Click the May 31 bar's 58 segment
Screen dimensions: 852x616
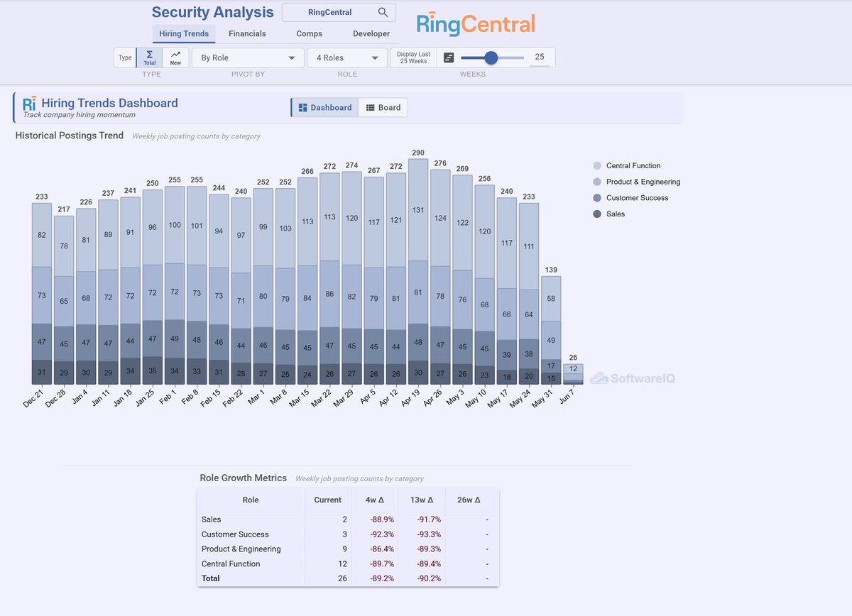click(551, 299)
